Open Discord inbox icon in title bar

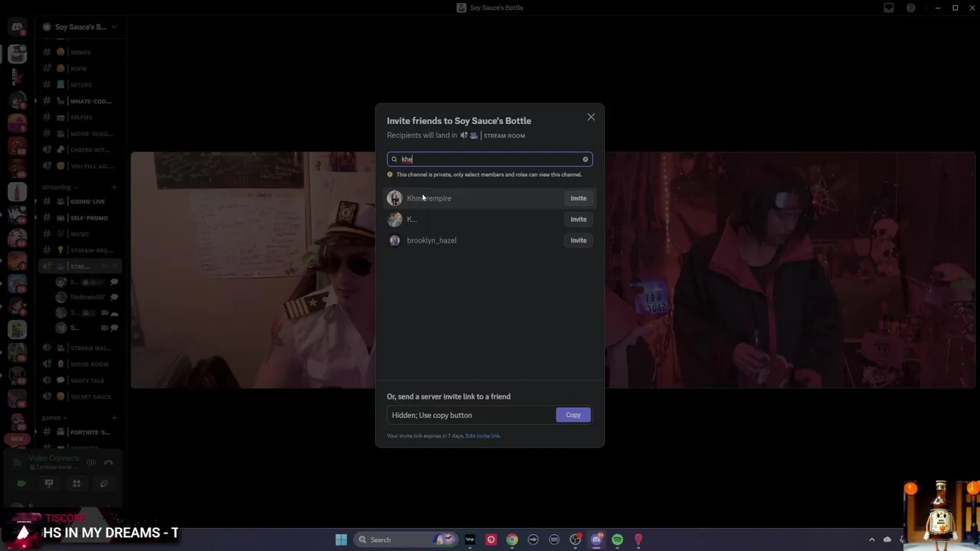point(889,8)
